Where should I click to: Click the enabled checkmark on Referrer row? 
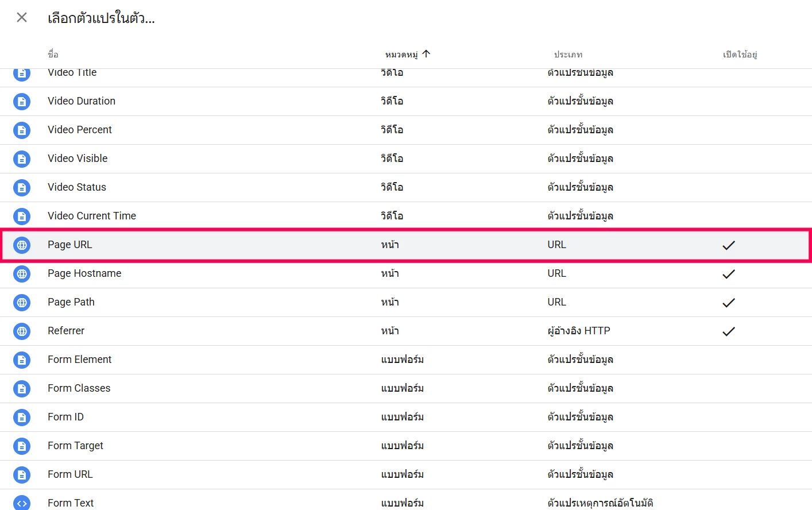tap(728, 331)
